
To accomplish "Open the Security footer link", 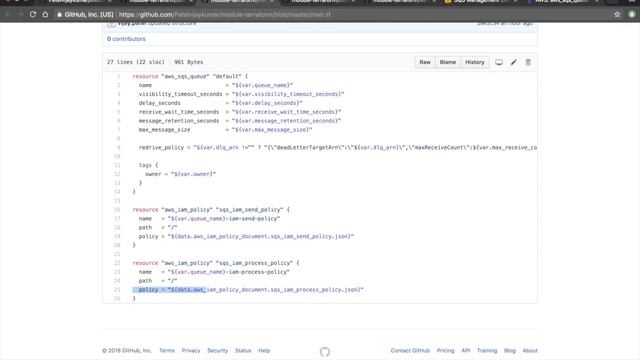I will click(218, 351).
